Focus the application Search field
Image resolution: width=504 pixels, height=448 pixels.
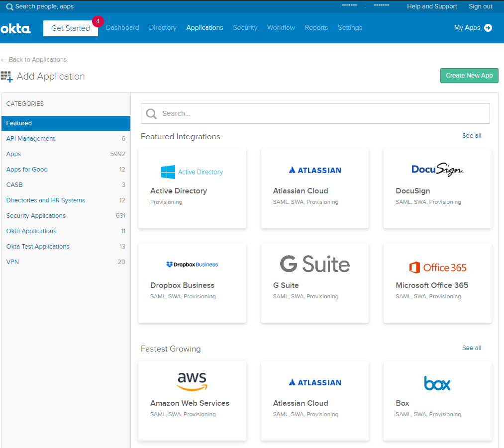pyautogui.click(x=315, y=114)
